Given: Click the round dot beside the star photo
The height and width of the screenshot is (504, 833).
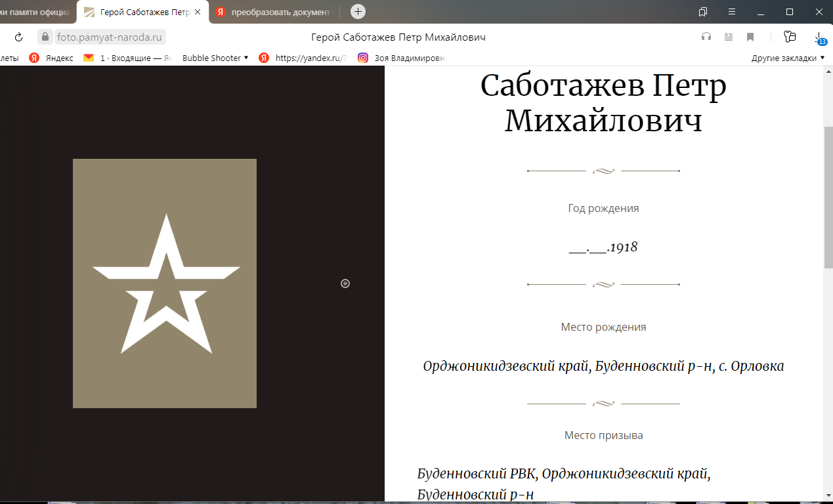Looking at the screenshot, I should pyautogui.click(x=345, y=283).
